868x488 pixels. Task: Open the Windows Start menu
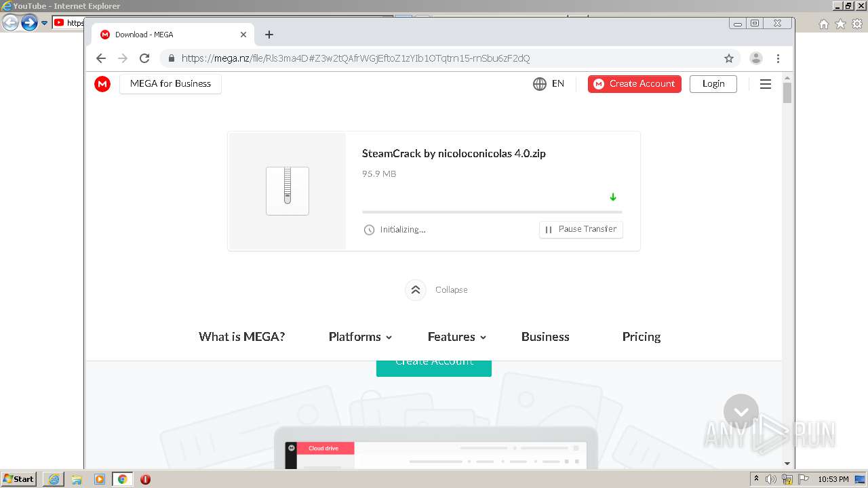pyautogui.click(x=19, y=479)
